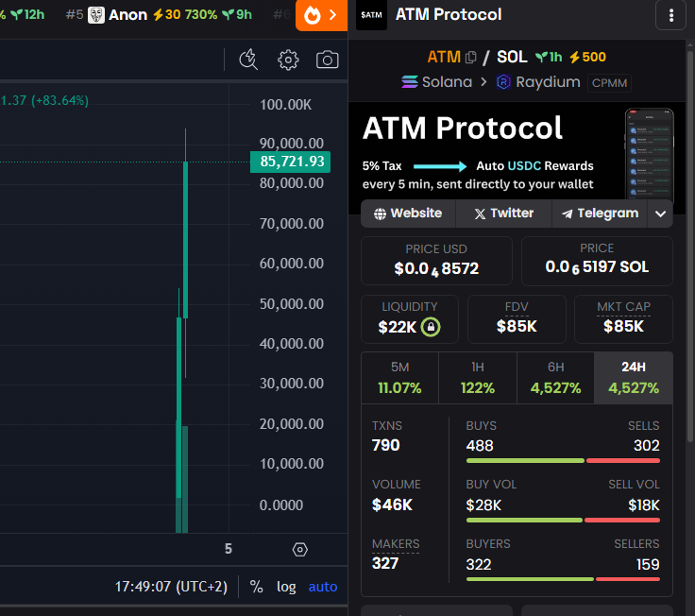Click the Raydium DEX link
This screenshot has height=616, width=695.
(548, 82)
